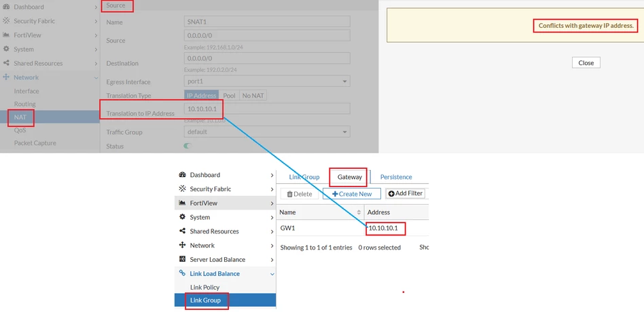
Task: Click Security Fabric icon in upper sidebar
Action: [6, 21]
